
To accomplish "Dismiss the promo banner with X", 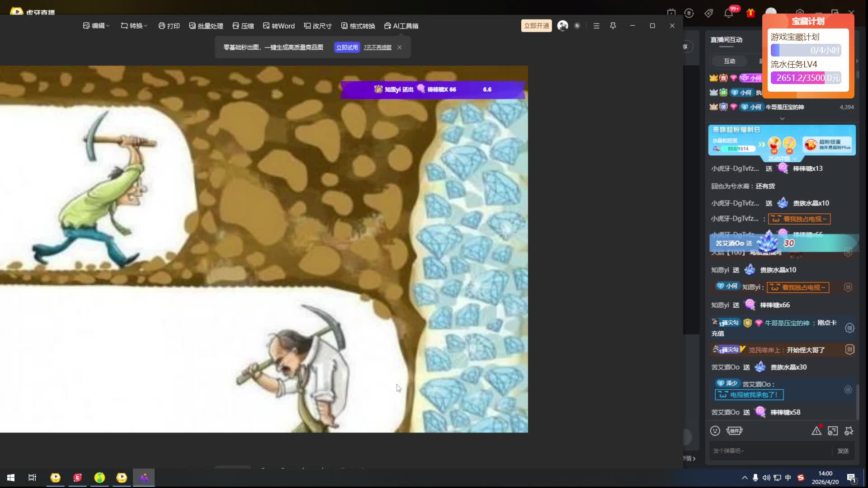I will (x=399, y=47).
